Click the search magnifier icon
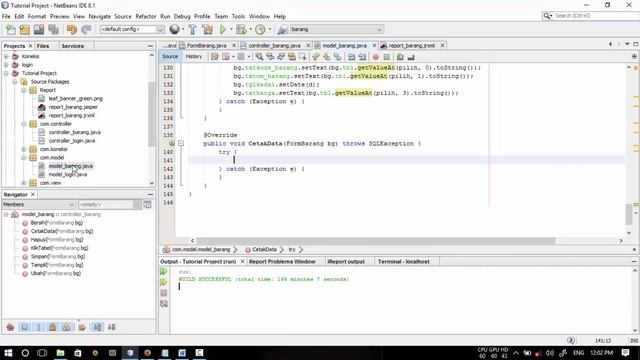The width and height of the screenshot is (640, 360). coord(547,16)
